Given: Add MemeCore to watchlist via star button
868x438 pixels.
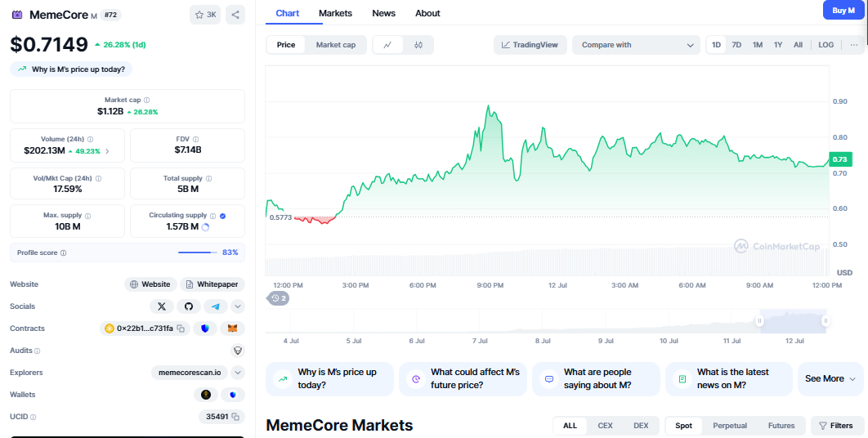Looking at the screenshot, I should pyautogui.click(x=205, y=15).
